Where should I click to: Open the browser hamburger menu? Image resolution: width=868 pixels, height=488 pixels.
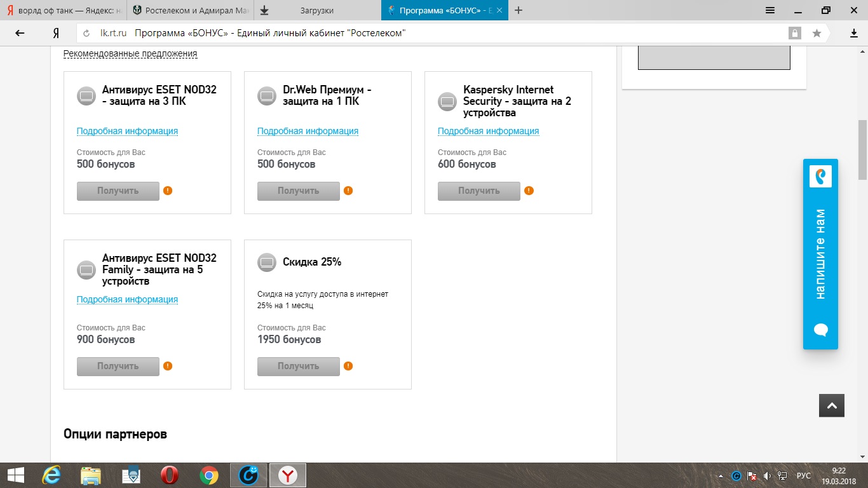pos(770,10)
